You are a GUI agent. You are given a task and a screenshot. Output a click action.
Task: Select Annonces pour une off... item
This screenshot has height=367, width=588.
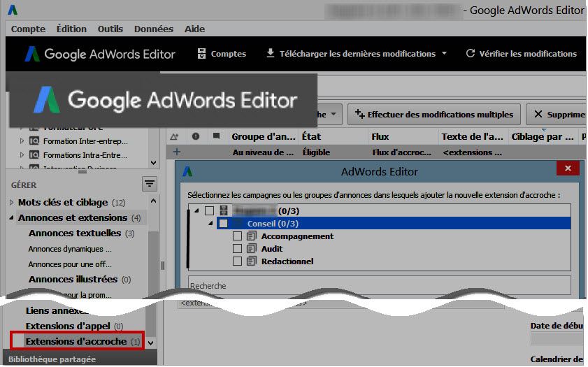point(70,264)
